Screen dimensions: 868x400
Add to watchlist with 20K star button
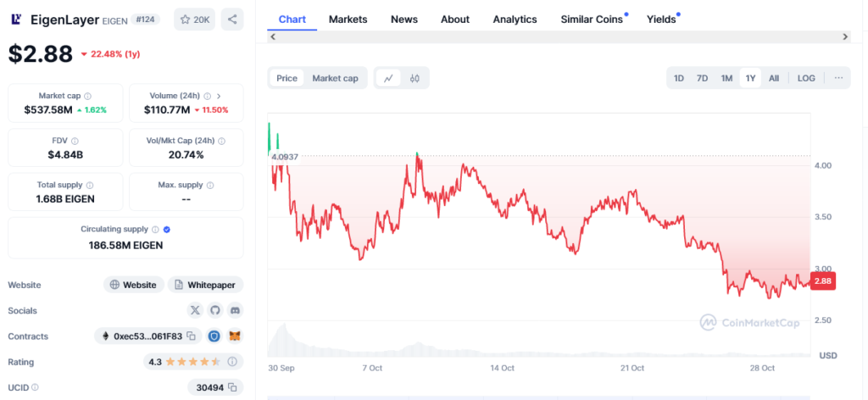click(x=194, y=19)
